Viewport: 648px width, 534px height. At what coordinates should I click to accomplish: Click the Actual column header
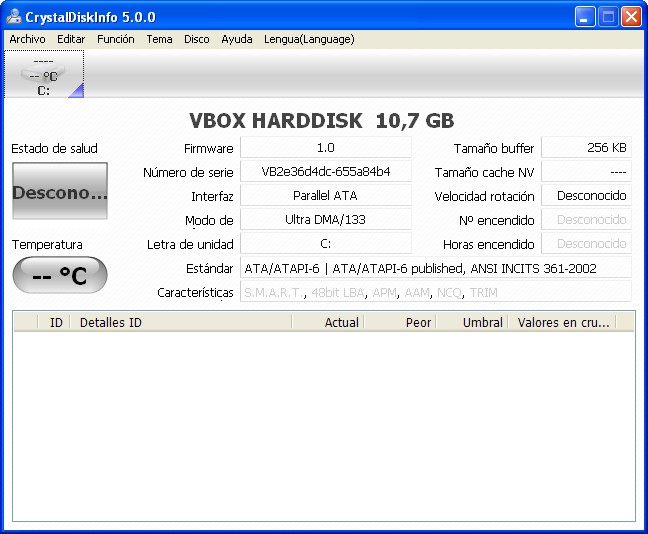click(x=328, y=322)
